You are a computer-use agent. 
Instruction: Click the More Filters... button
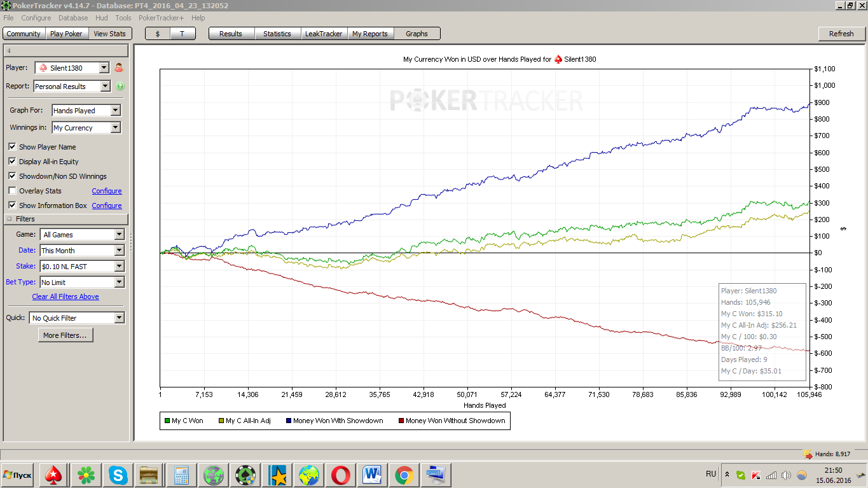[65, 335]
